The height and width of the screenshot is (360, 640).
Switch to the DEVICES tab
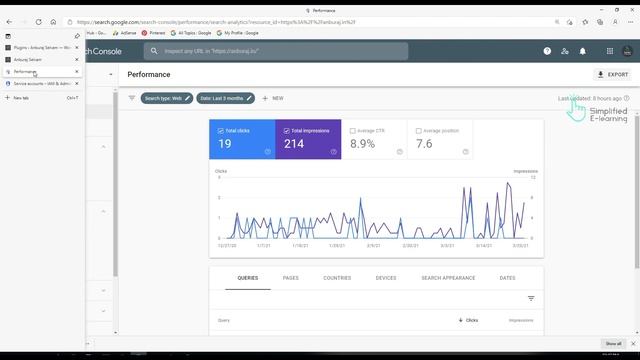[x=386, y=278]
